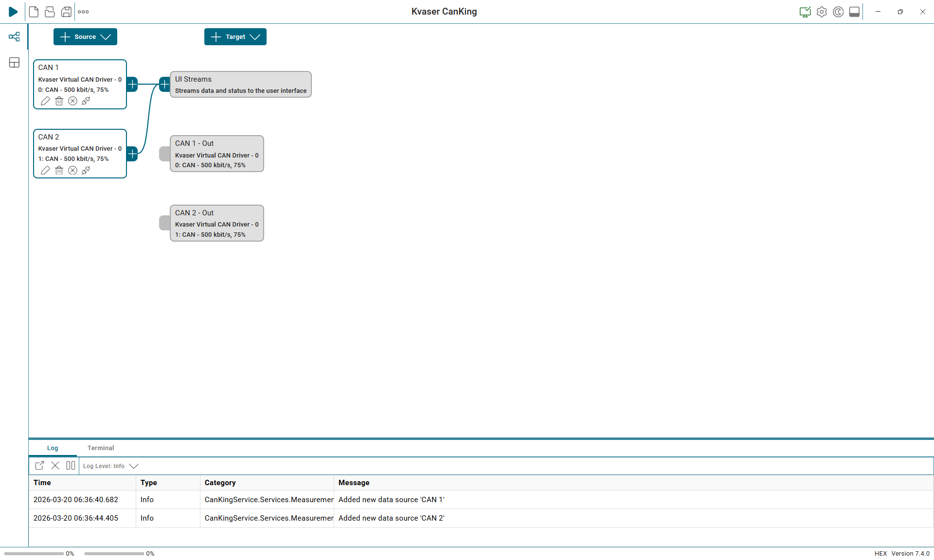934x560 pixels.
Task: Toggle the bottom panel with the layout icon
Action: point(855,12)
